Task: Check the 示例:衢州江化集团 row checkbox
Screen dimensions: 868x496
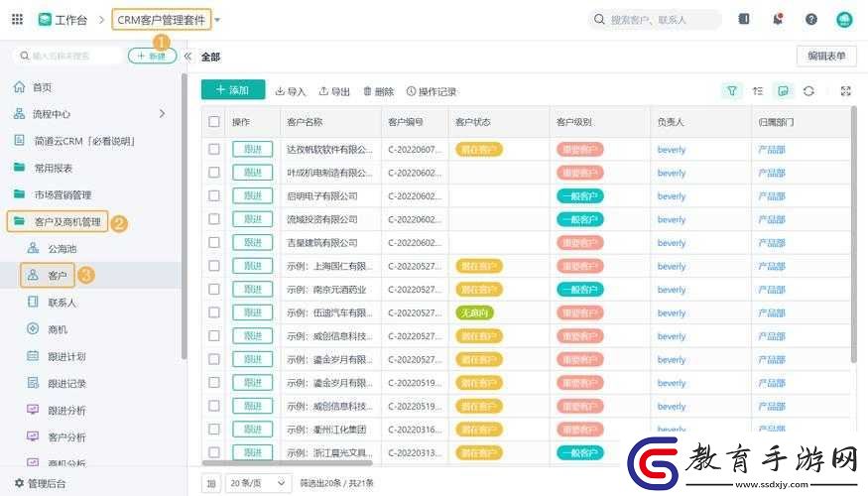Action: (214, 430)
